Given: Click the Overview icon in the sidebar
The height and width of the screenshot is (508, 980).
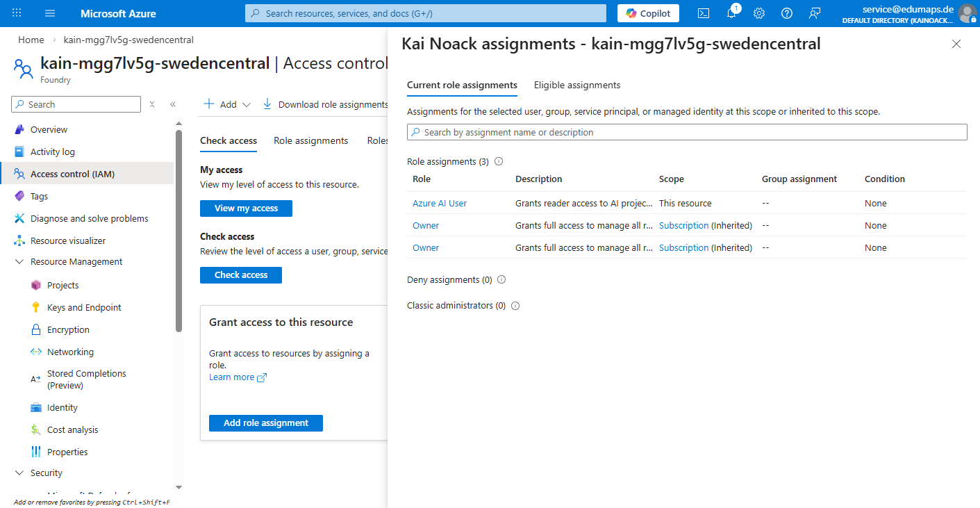Looking at the screenshot, I should click(19, 129).
